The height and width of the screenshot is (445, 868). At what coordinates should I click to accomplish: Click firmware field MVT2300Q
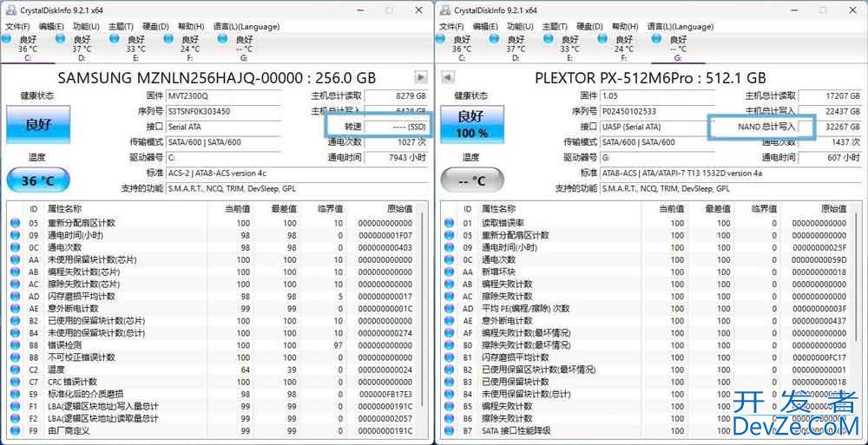coord(223,95)
